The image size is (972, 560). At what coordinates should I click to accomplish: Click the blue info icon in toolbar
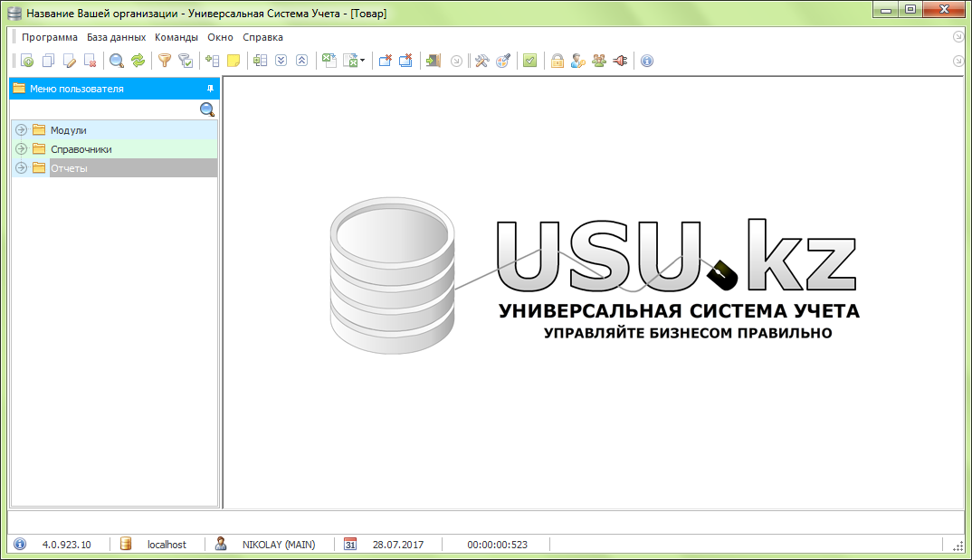pos(646,61)
